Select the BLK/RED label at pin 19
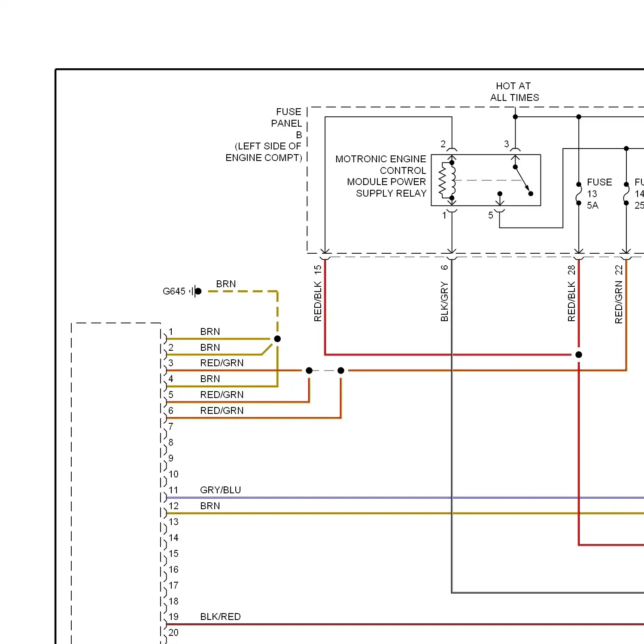 tap(220, 617)
